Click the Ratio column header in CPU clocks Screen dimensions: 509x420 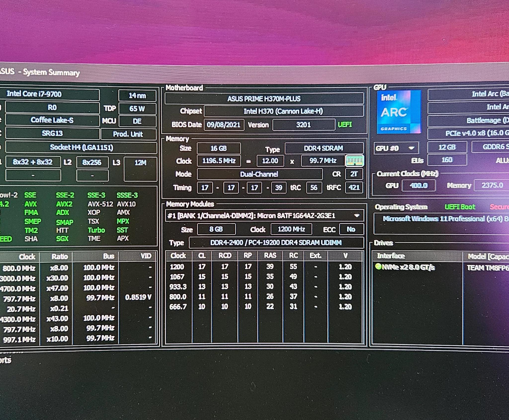pos(56,256)
